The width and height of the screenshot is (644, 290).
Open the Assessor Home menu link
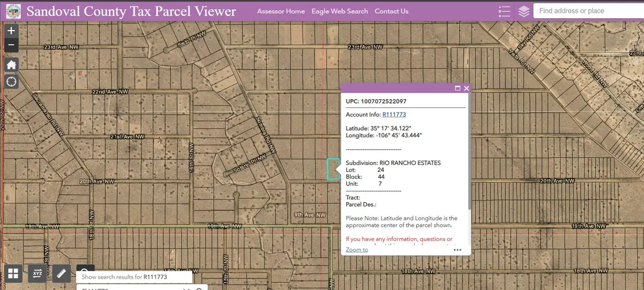(281, 11)
